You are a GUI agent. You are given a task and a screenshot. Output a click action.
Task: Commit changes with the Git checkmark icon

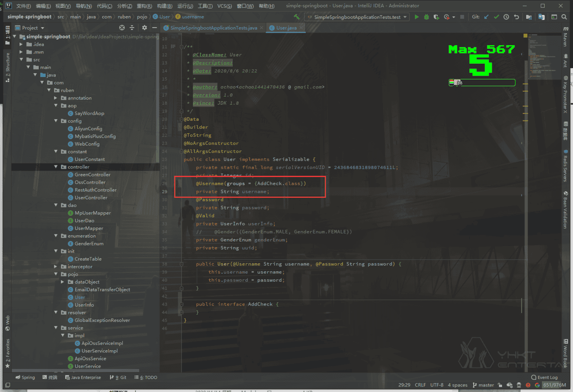[496, 17]
